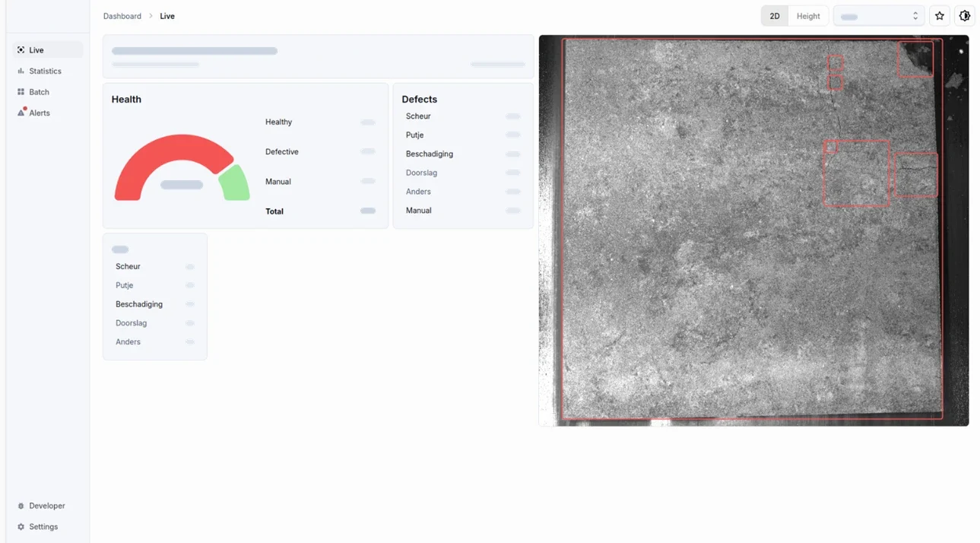Open Settings via the gear icon
980x543 pixels.
[21, 526]
